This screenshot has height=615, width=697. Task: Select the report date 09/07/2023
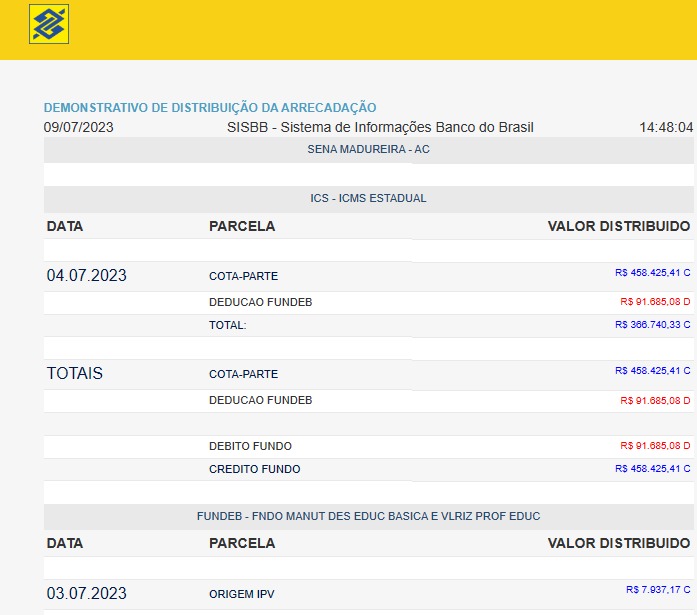click(79, 127)
